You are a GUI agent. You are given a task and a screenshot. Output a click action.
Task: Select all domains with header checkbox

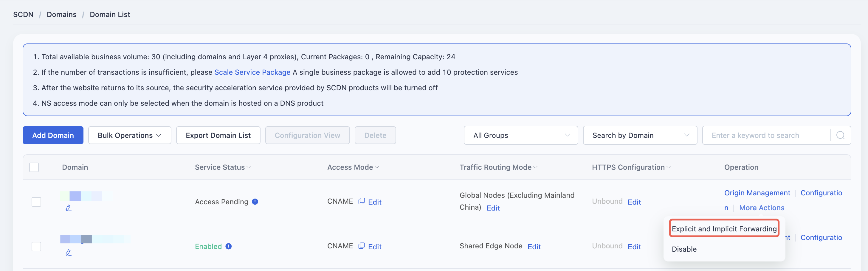(34, 167)
